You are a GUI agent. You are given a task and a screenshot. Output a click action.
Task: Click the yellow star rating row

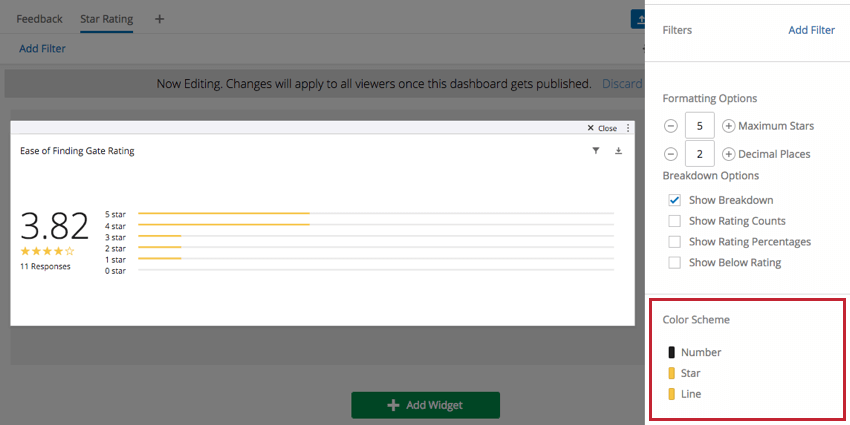click(47, 252)
